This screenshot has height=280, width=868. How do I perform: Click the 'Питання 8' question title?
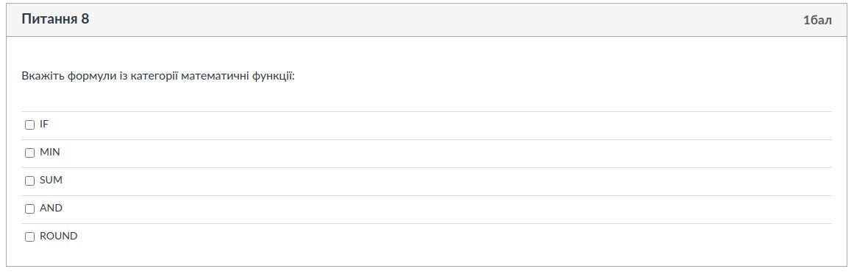[55, 19]
